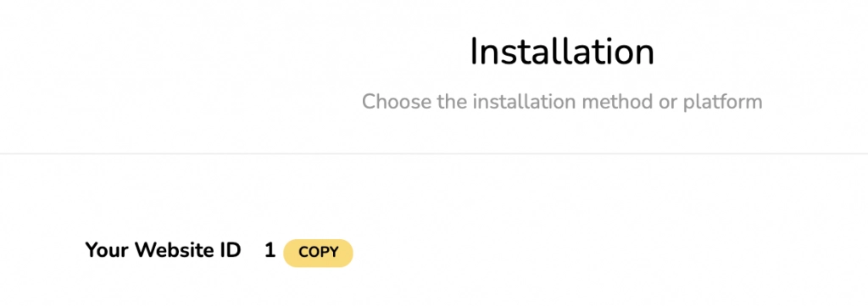Click the Choose the installation method subtitle
The width and height of the screenshot is (868, 306).
562,102
